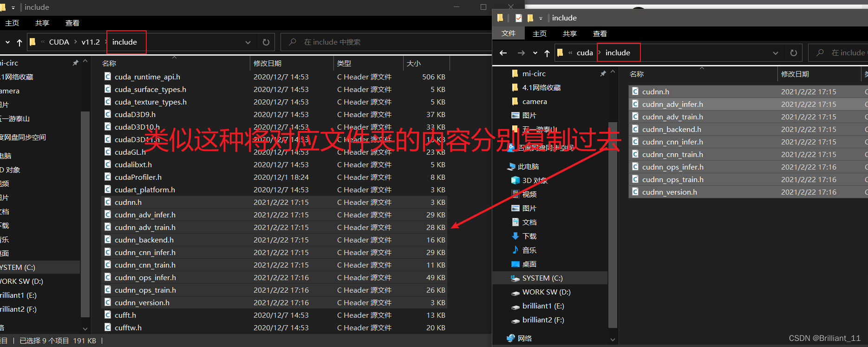Open mi-circ folder in right navigation pane
This screenshot has width=868, height=347.
coord(534,73)
